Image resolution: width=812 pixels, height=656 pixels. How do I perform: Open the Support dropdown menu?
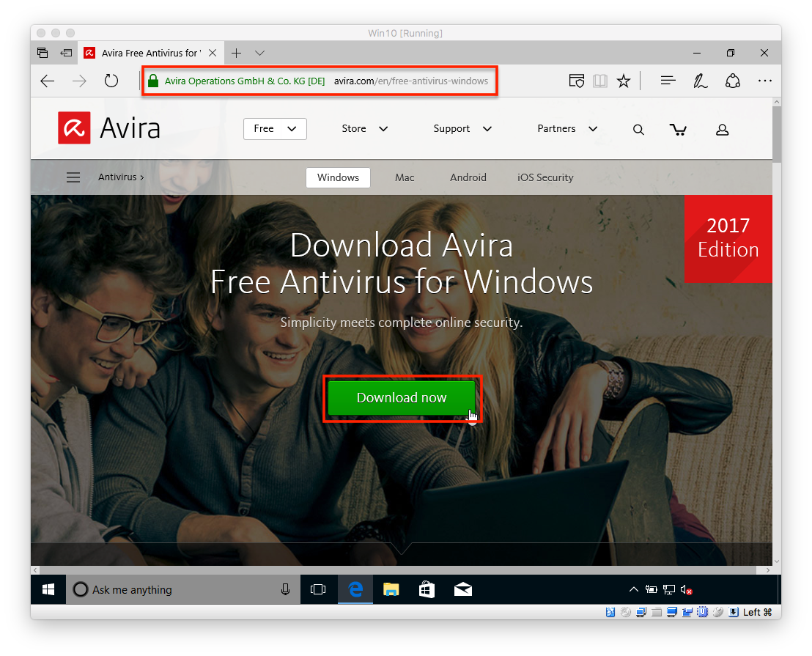coord(462,128)
